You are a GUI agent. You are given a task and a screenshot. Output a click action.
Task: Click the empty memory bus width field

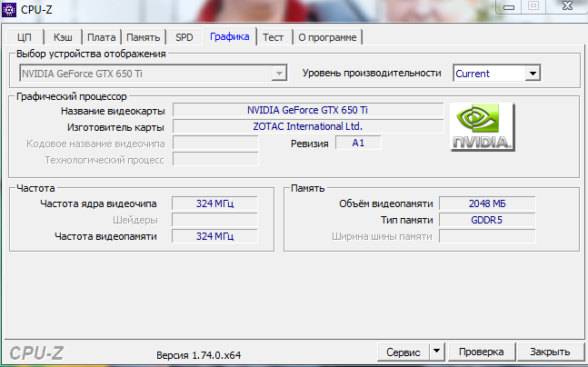tap(487, 236)
